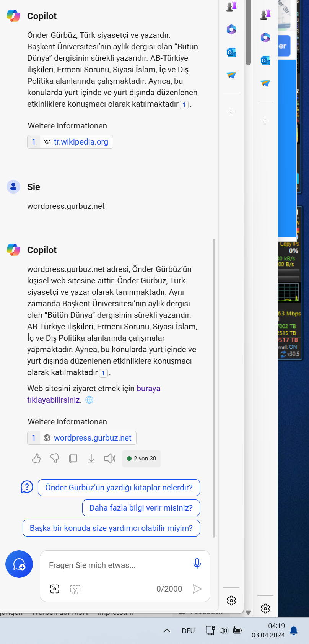Viewport: 309px width, 644px height.
Task: Add a sidebar app with plus icon
Action: pos(231,112)
